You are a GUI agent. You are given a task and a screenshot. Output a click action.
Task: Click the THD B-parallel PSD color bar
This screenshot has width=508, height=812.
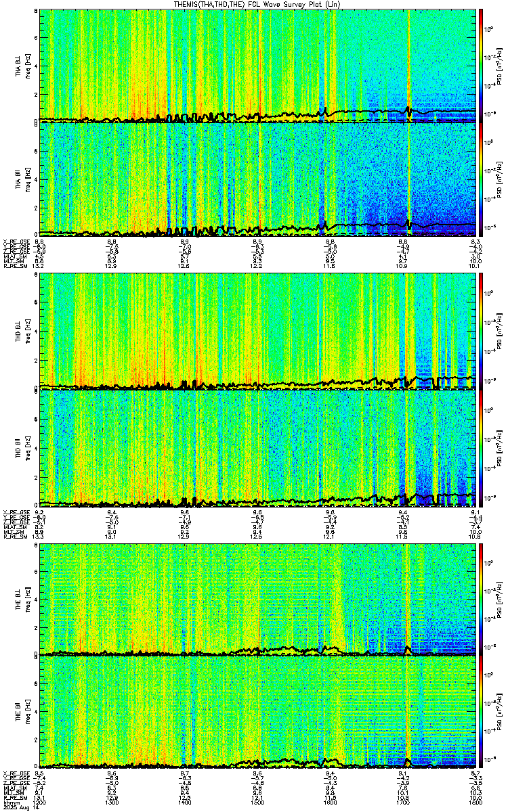482,449
